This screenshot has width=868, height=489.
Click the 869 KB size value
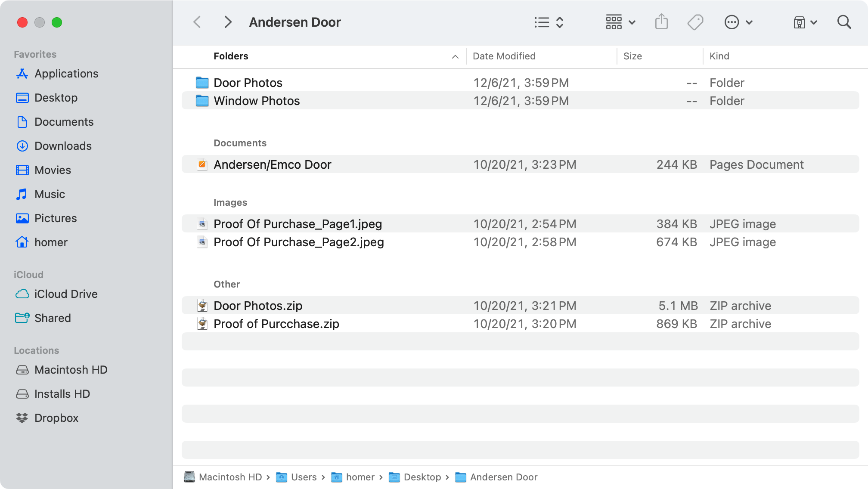pyautogui.click(x=676, y=324)
